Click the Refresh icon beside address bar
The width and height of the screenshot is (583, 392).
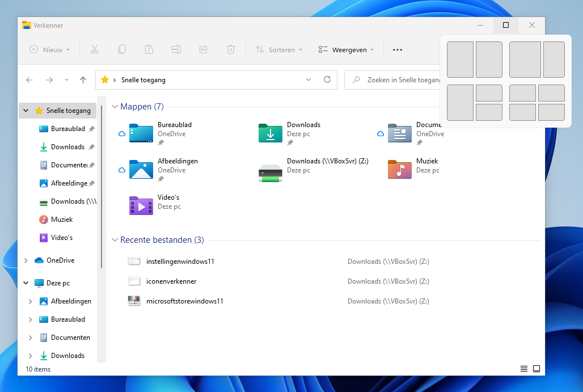pyautogui.click(x=327, y=80)
